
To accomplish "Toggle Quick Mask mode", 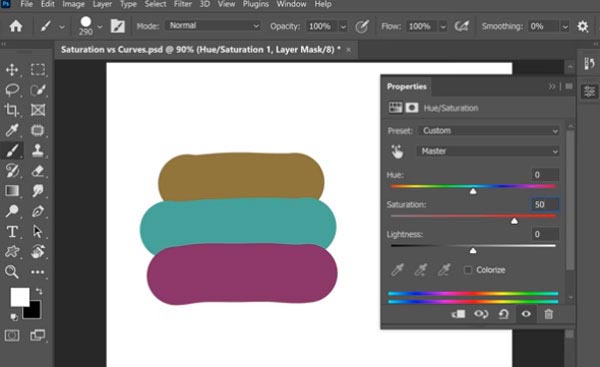I will (x=12, y=336).
